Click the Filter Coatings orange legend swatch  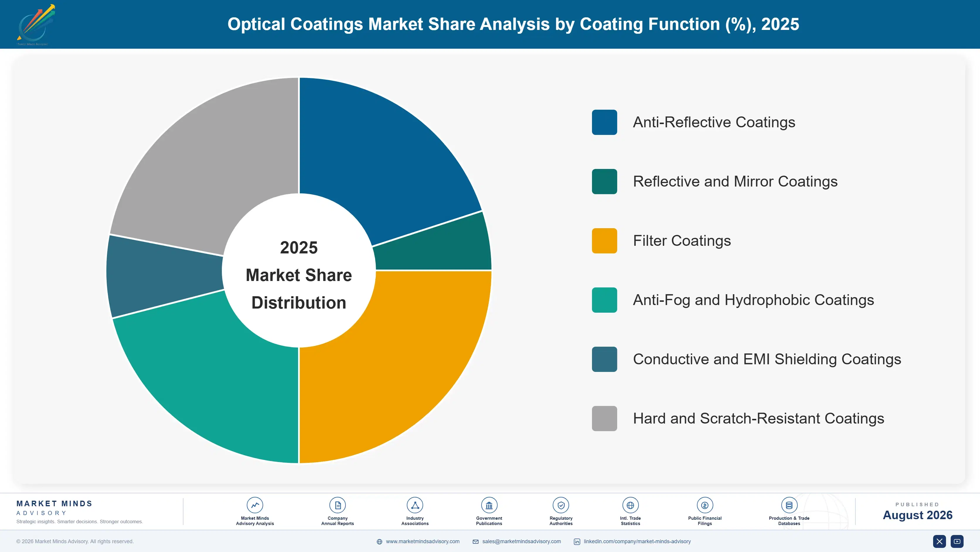604,241
